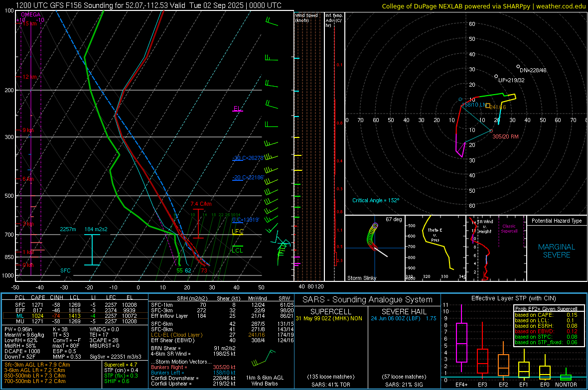The height and width of the screenshot is (390, 588).
Task: Click the 'Eff Inflow Layer' row label
Action: tap(169, 316)
